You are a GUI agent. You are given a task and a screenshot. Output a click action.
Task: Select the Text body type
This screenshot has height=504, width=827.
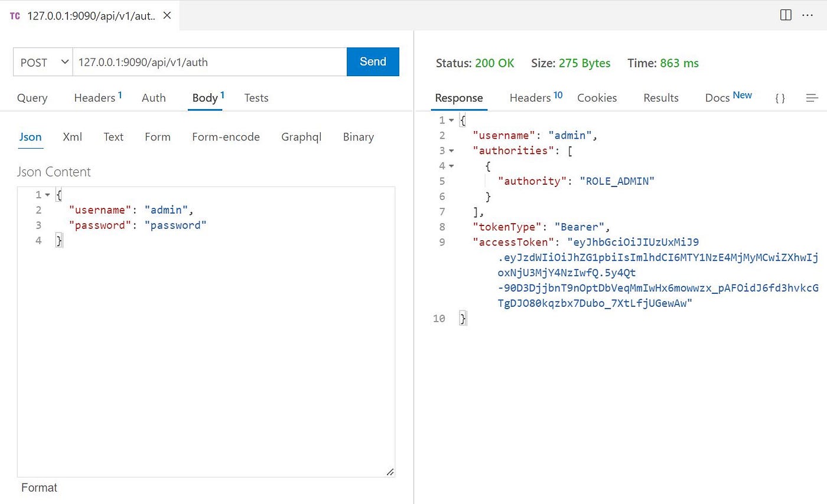point(113,137)
